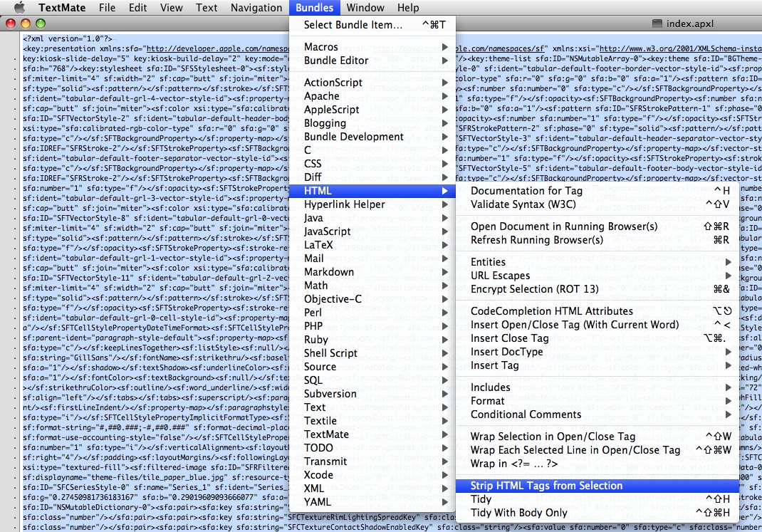Open the TODO bundle submenu
The image size is (762, 532).
tap(372, 448)
